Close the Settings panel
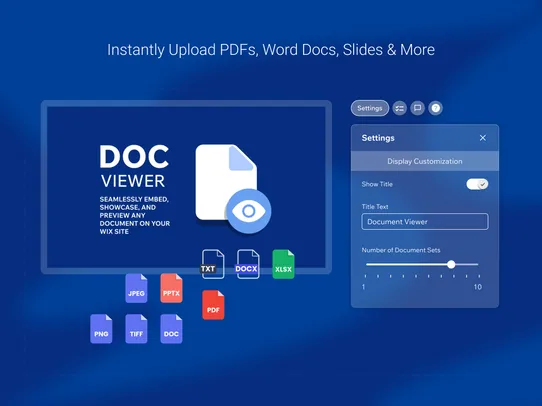Viewport: 542px width, 406px height. [x=483, y=138]
